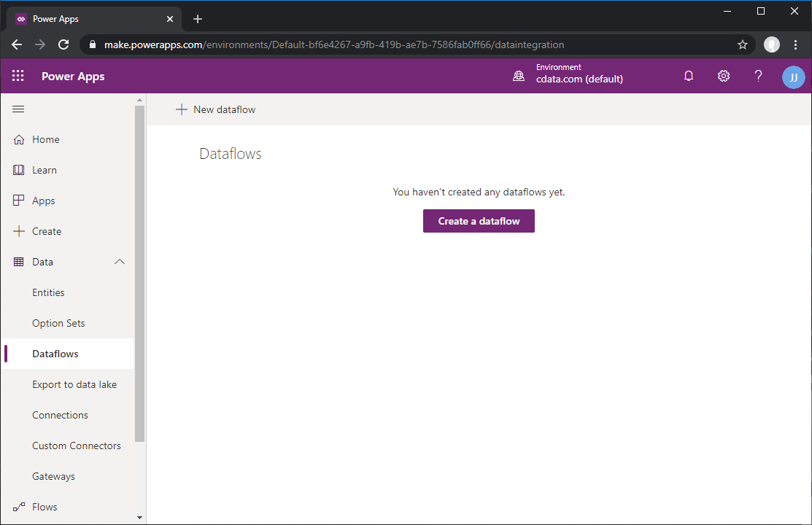Expand the Flows sidebar item
Image resolution: width=812 pixels, height=525 pixels.
45,507
